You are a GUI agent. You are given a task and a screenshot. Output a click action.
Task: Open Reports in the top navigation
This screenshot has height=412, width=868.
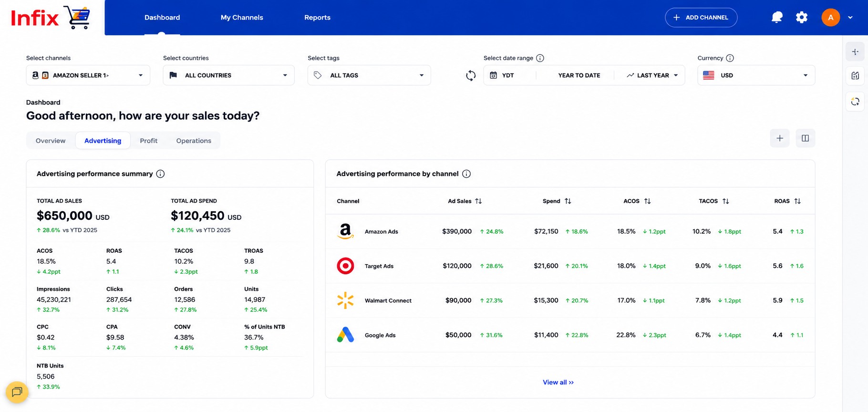(317, 18)
